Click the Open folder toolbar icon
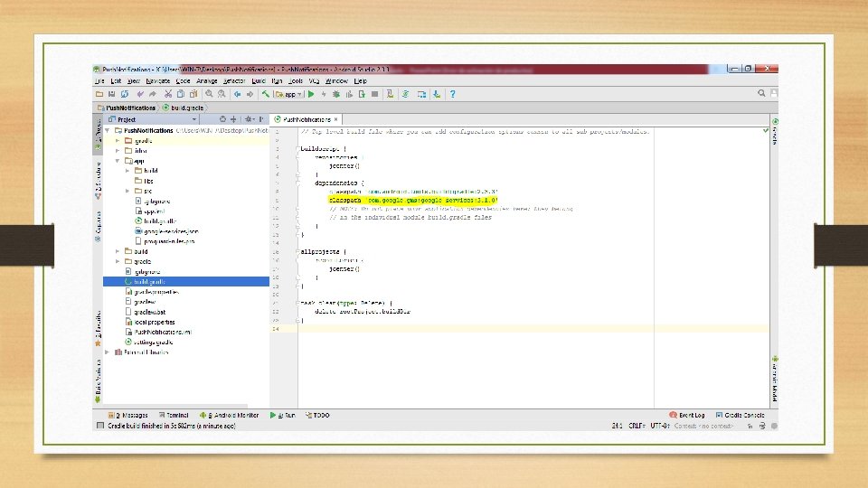The image size is (868, 488). (x=99, y=95)
